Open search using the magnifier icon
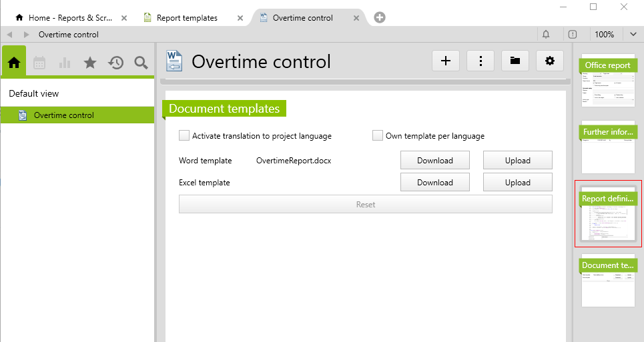 (141, 63)
